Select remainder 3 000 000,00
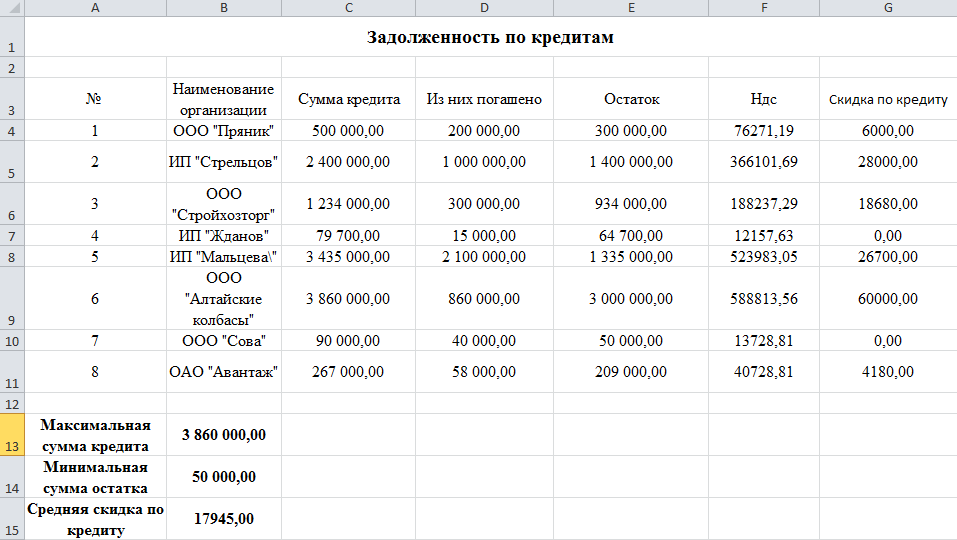This screenshot has width=957, height=540. point(631,298)
